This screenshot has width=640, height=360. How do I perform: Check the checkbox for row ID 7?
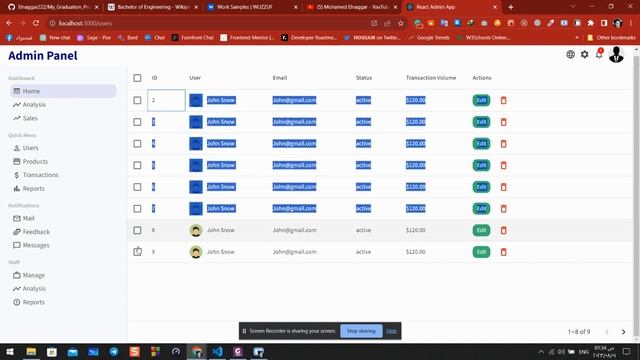137,209
